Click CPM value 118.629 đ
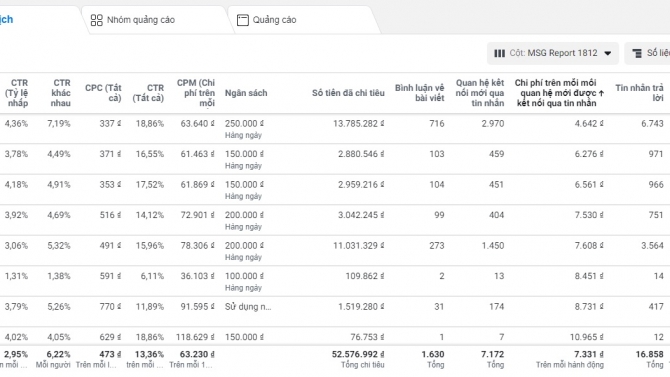This screenshot has height=377, width=670. point(195,337)
